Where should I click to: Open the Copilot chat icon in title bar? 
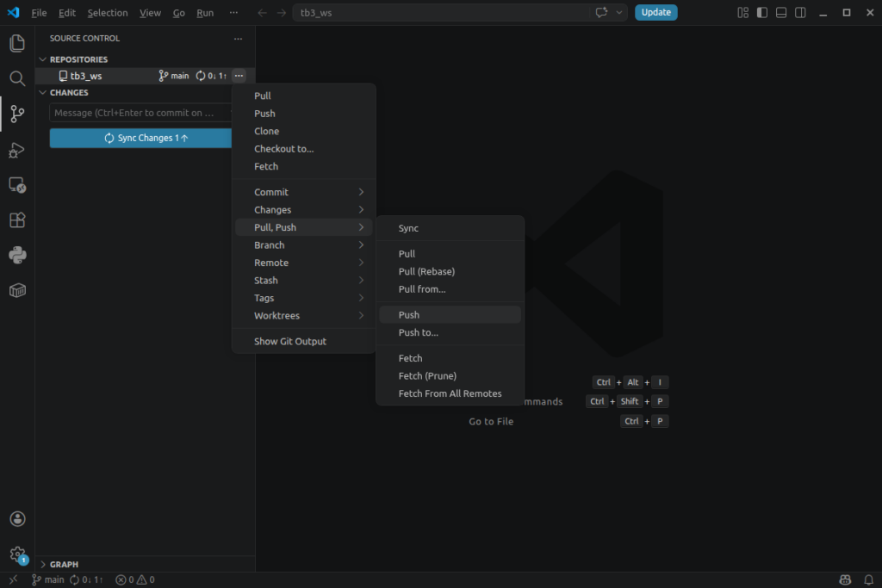click(601, 12)
